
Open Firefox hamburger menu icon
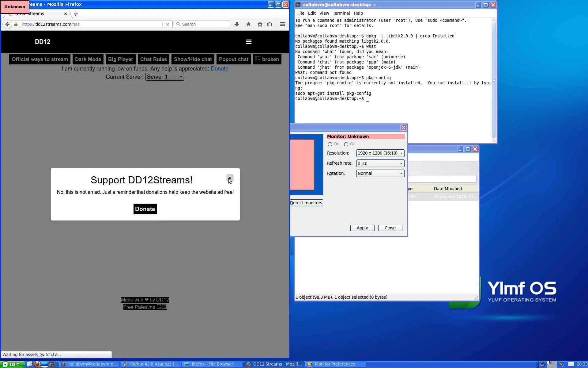tap(282, 24)
